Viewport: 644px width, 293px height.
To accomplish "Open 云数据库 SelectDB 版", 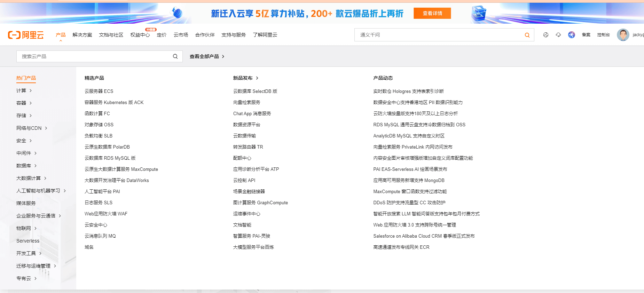I will pyautogui.click(x=255, y=91).
